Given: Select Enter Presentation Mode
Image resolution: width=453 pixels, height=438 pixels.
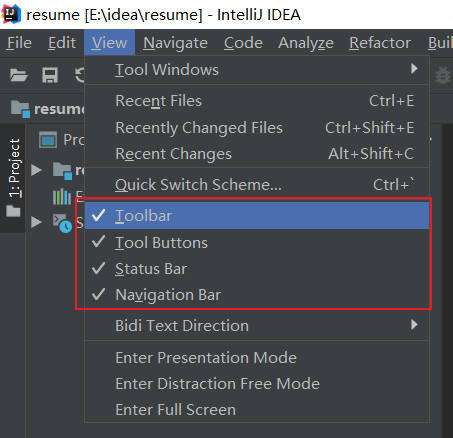Looking at the screenshot, I should click(x=257, y=357).
